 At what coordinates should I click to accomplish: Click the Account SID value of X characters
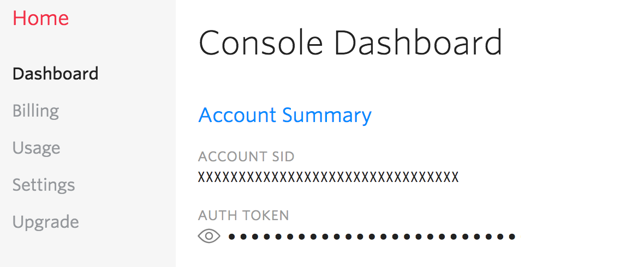pyautogui.click(x=328, y=177)
